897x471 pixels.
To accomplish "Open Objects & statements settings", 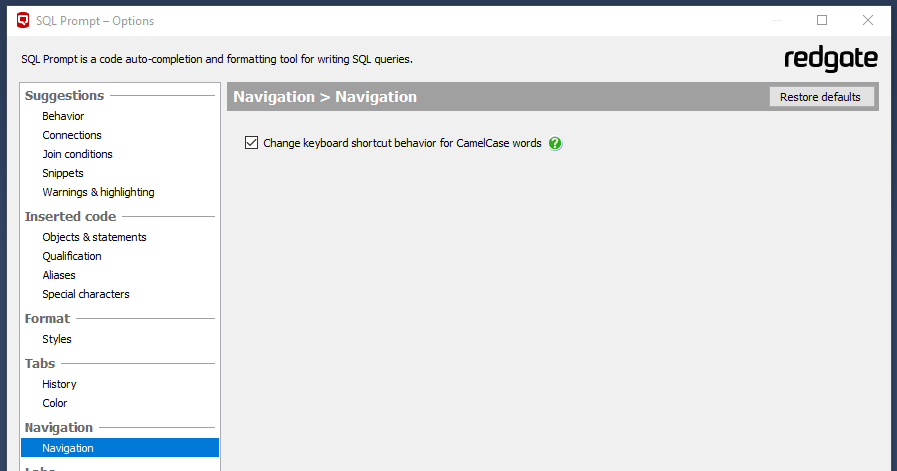I will 94,237.
